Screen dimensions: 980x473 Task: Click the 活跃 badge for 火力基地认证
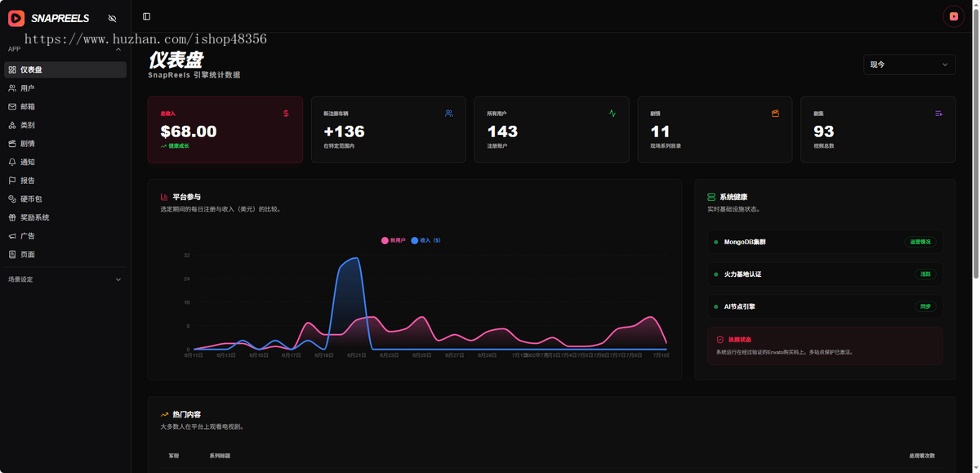(x=925, y=274)
